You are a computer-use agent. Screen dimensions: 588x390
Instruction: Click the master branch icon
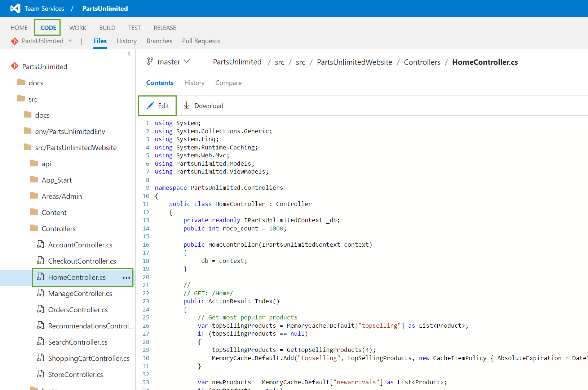tap(150, 62)
